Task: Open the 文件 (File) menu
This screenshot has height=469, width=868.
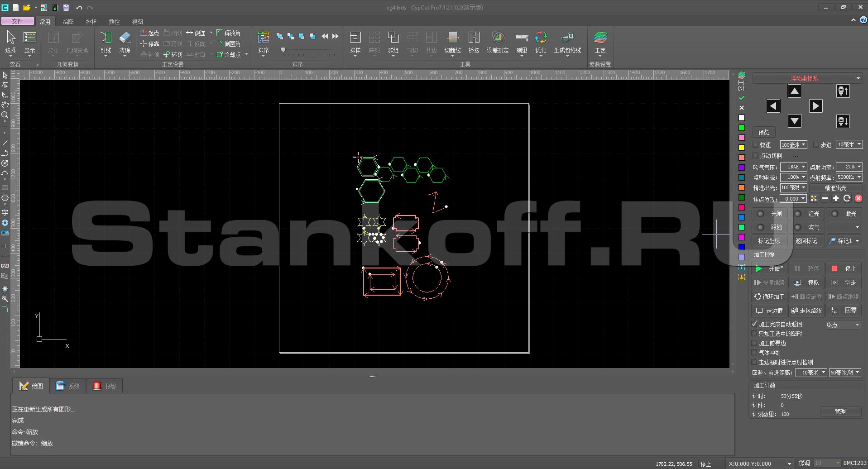Action: pyautogui.click(x=18, y=21)
